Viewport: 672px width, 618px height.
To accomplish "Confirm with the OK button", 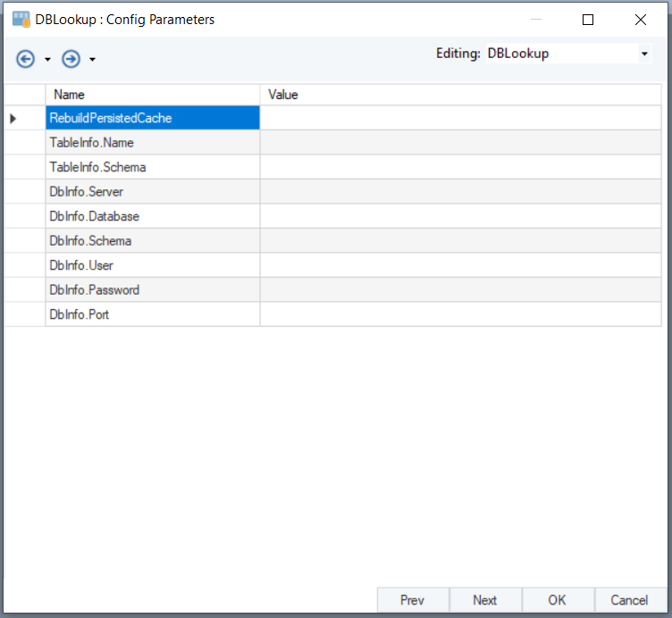I will [557, 600].
